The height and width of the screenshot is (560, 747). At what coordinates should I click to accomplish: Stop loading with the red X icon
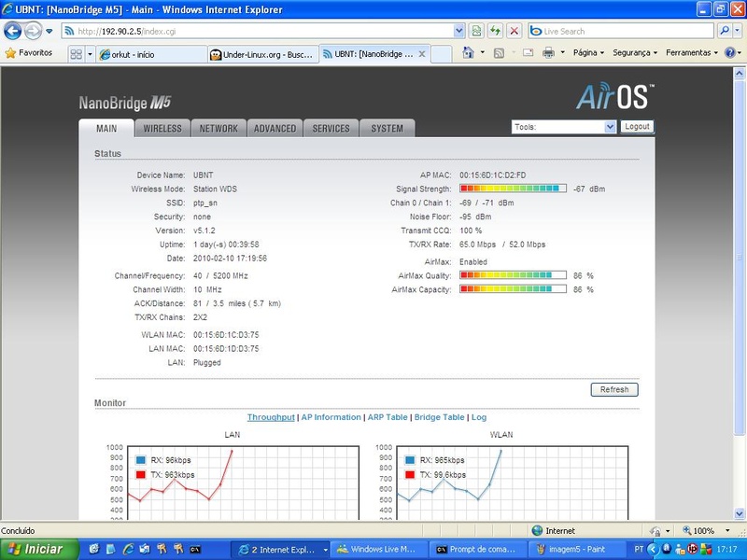coord(514,32)
